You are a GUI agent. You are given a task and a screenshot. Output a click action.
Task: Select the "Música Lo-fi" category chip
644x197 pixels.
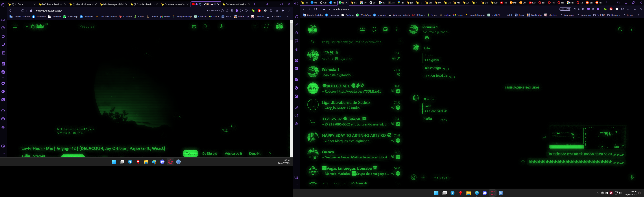tap(233, 153)
